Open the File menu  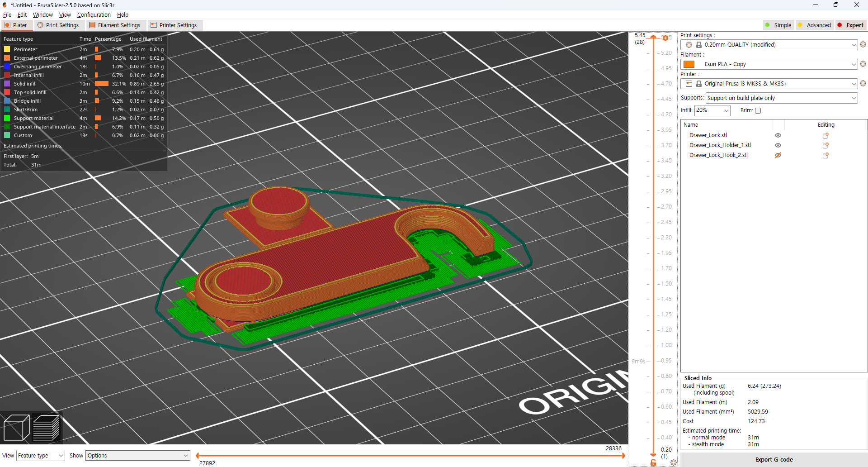point(7,15)
